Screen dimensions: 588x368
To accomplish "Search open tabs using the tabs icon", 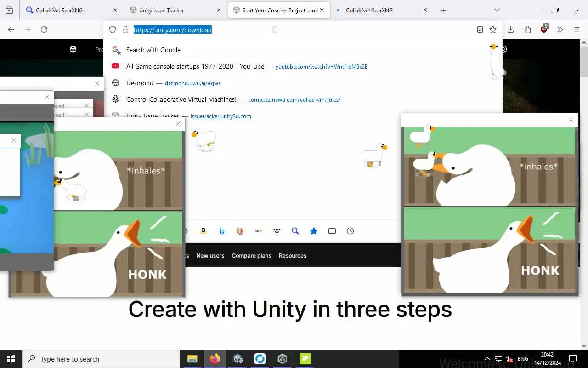I will [x=332, y=231].
